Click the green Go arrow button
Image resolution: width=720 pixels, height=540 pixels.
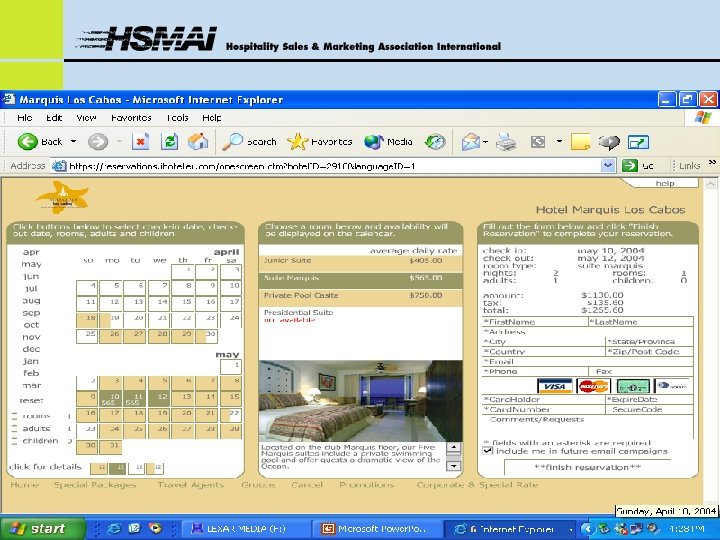[630, 165]
